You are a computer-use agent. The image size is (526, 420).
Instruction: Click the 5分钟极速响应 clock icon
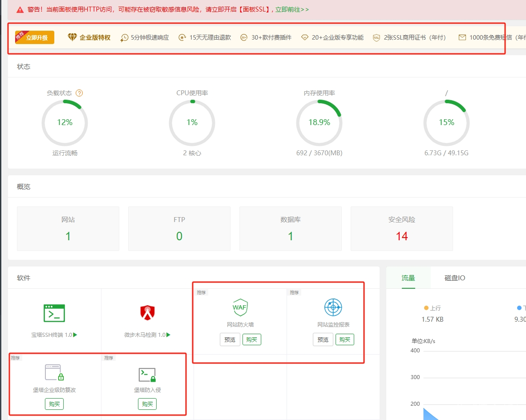tap(124, 37)
